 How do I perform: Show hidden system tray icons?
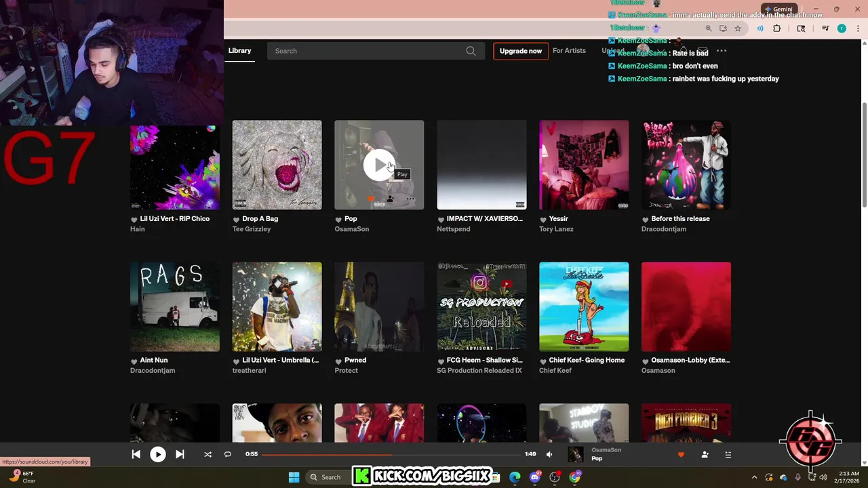click(754, 477)
